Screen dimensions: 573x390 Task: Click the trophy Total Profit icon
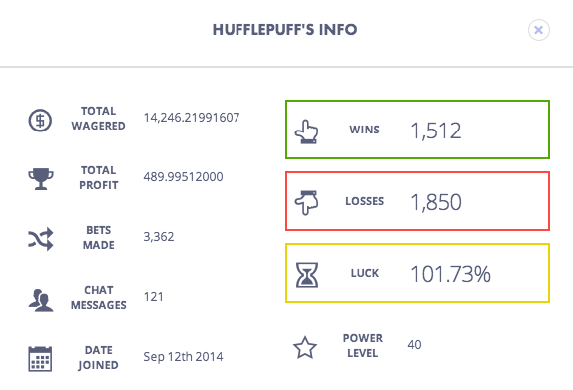(41, 179)
